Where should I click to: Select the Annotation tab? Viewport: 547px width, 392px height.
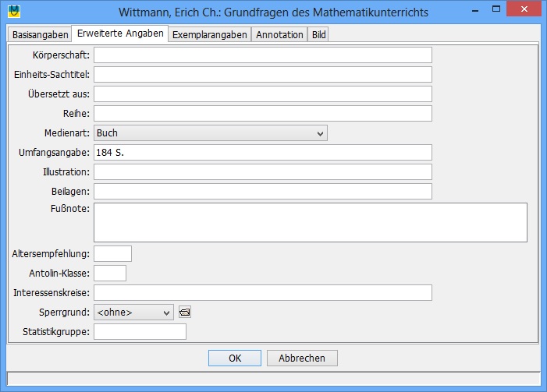point(279,35)
